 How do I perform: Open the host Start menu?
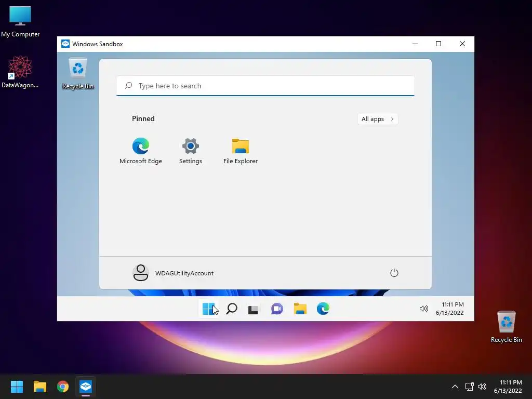click(17, 387)
